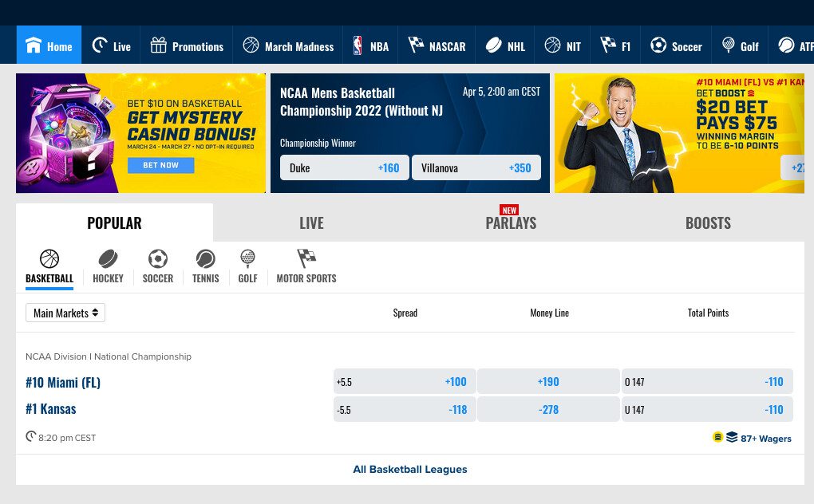The height and width of the screenshot is (504, 814).
Task: Select the Motor Sports flag filter icon
Action: click(x=306, y=258)
